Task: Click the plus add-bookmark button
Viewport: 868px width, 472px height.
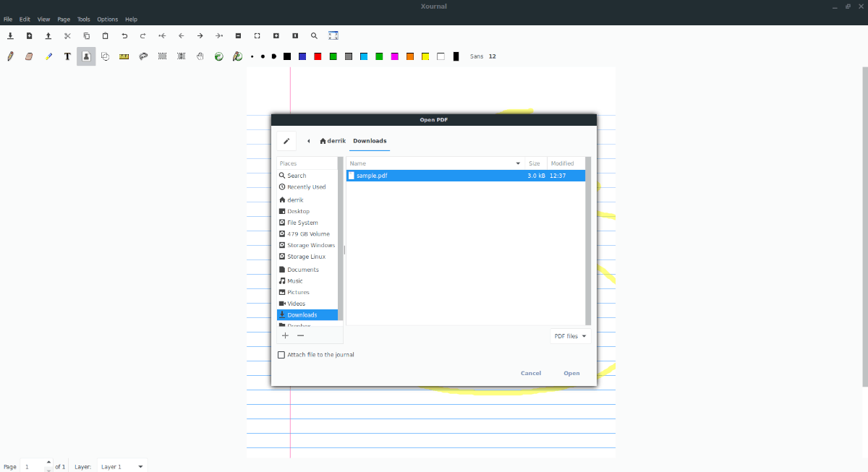Action: 285,335
